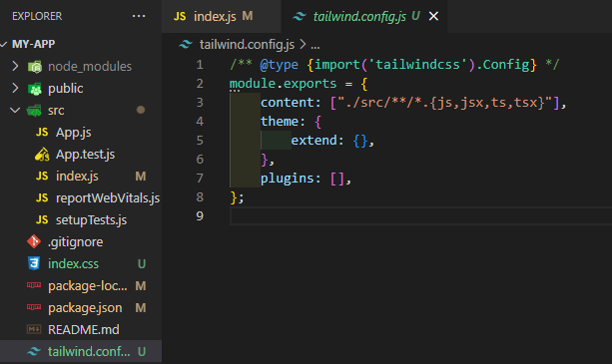This screenshot has width=612, height=364.
Task: Place cursor on 'module.exports' text
Action: pyautogui.click(x=283, y=84)
